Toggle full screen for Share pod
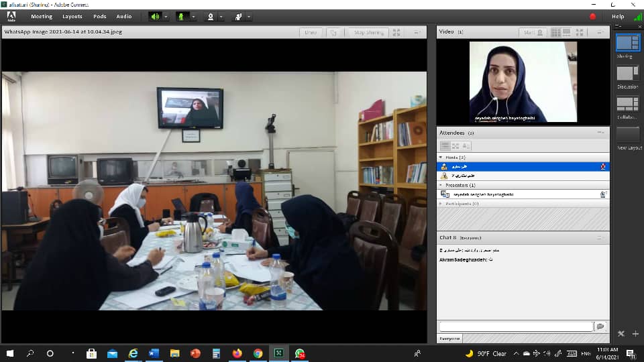The image size is (644, 362). [x=396, y=32]
